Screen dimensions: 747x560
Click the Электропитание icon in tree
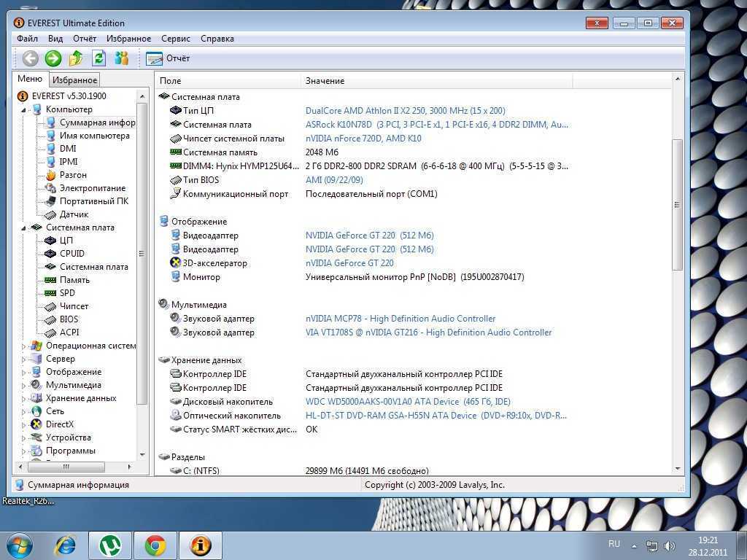50,188
